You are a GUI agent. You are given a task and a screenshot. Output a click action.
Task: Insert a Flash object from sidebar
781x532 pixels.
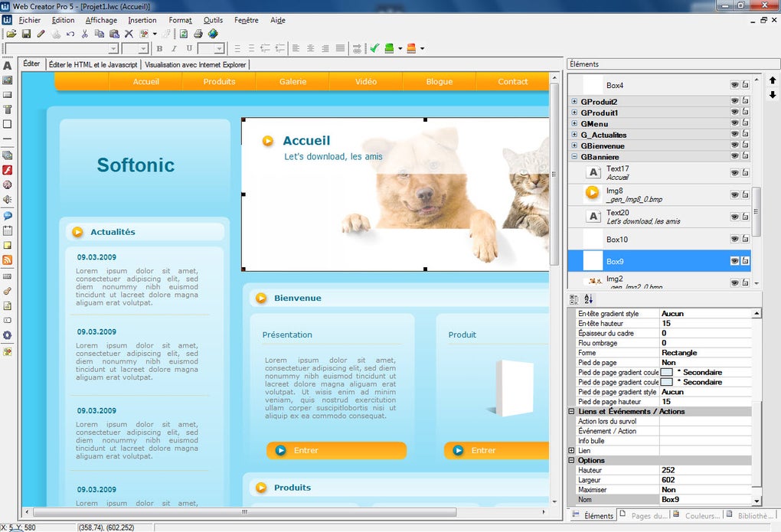8,171
